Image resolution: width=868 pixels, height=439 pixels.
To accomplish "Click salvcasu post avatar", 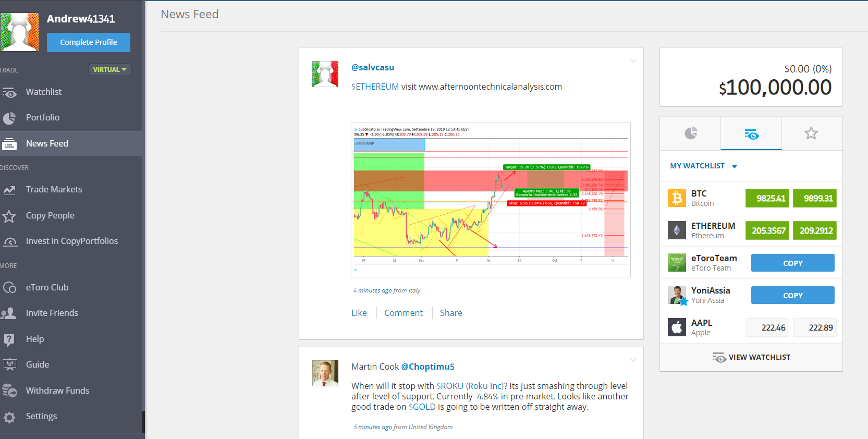I will (325, 74).
